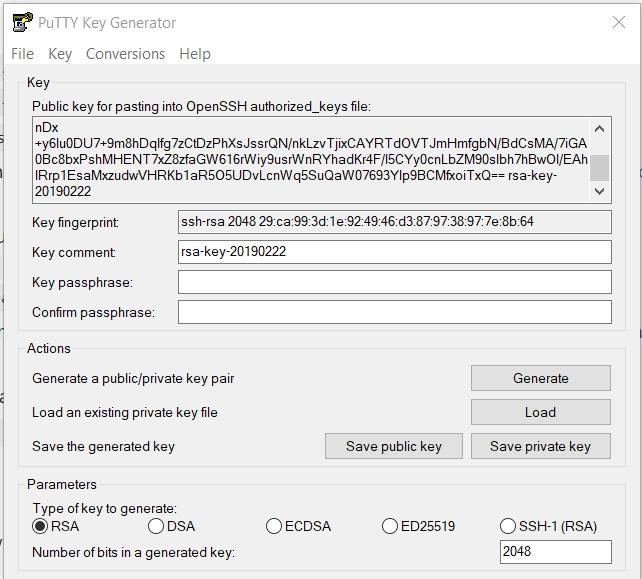Screen dimensions: 642x579
Task: Focus the Key passphrase field
Action: (395, 282)
